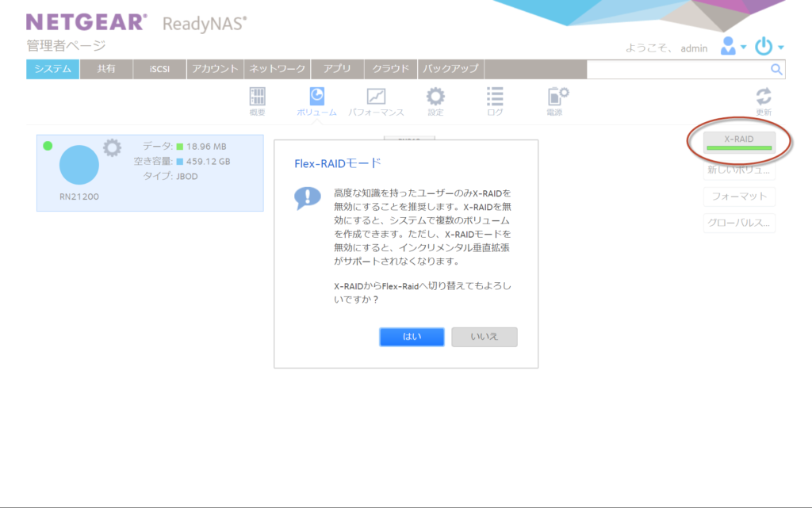The width and height of the screenshot is (812, 508).
Task: Open the admin user account dropdown arrow
Action: click(x=742, y=48)
